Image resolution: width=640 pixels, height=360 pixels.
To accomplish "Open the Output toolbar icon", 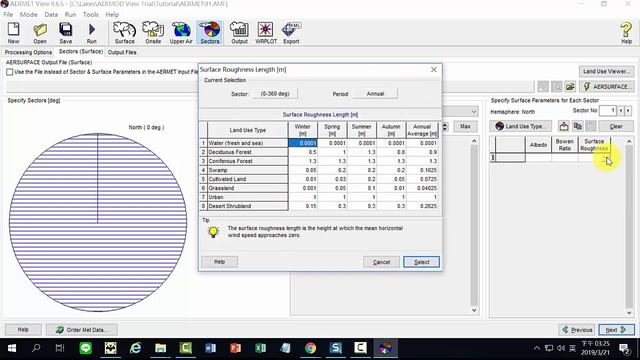I will point(239,33).
